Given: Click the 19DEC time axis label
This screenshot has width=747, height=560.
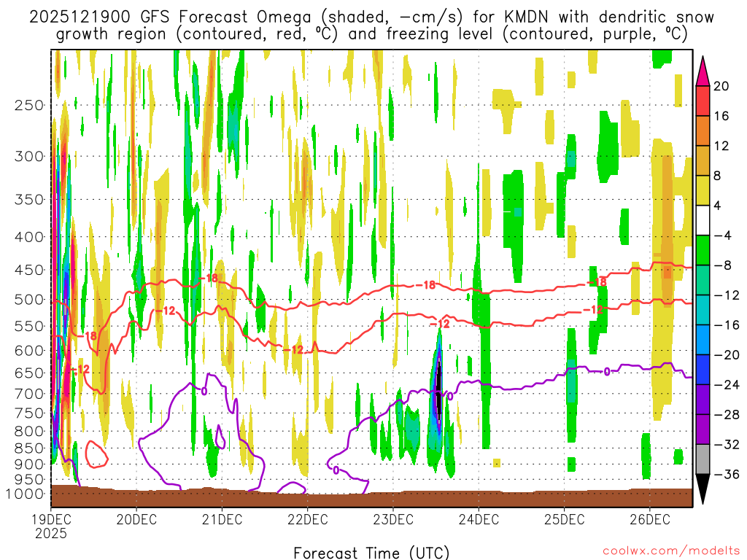Looking at the screenshot, I should pos(51,519).
